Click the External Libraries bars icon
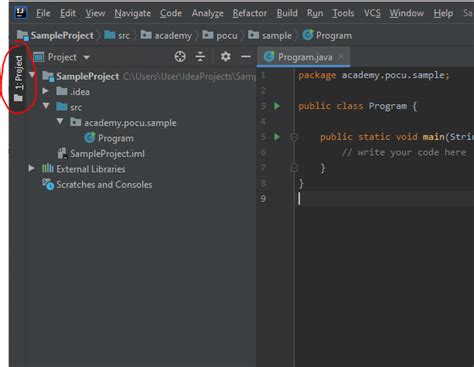 pos(48,168)
